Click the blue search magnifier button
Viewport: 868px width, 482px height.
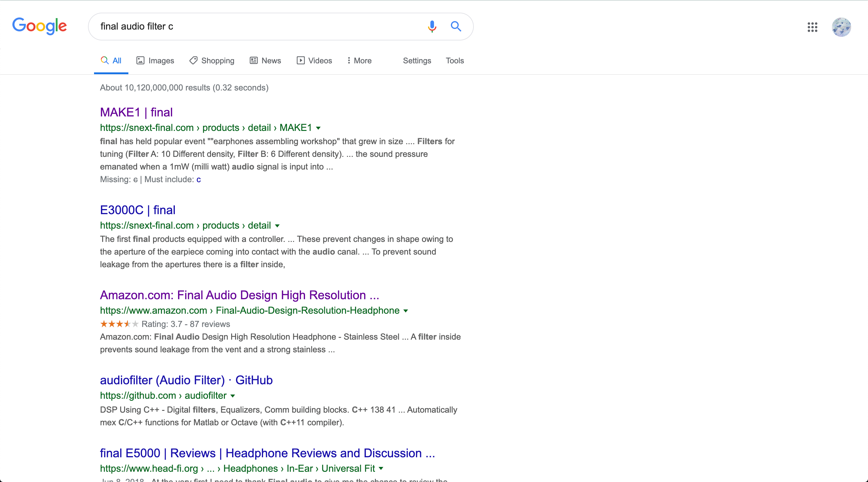point(456,26)
